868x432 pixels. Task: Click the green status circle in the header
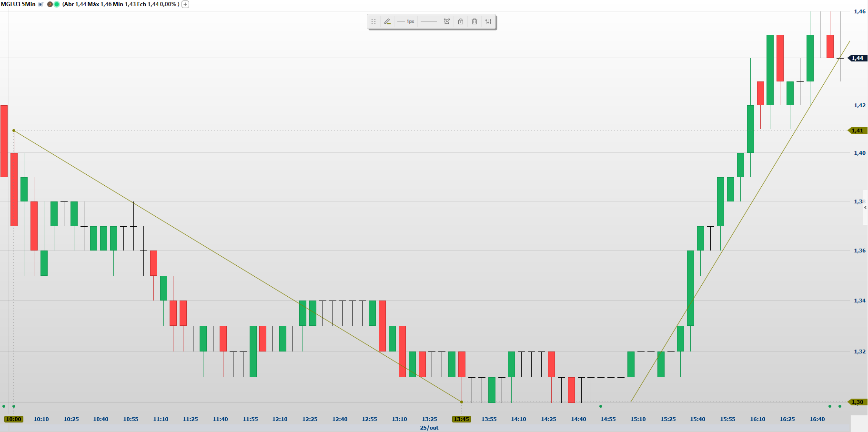(57, 4)
